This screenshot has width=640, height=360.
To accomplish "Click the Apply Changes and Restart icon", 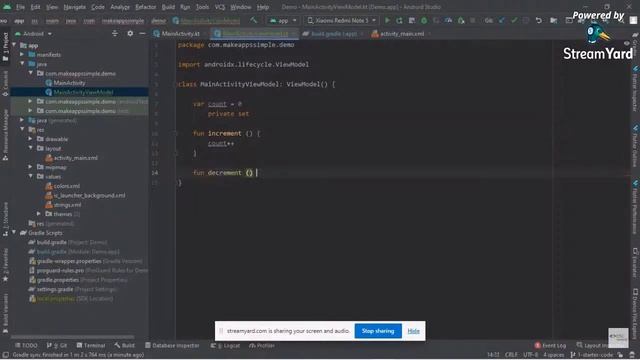I will pyautogui.click(x=399, y=20).
